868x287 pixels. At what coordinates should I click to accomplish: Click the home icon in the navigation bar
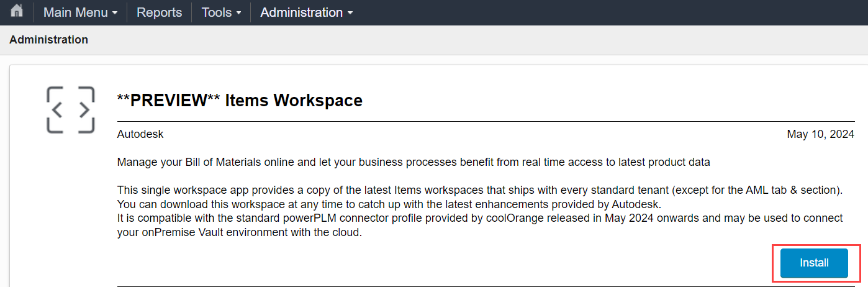(17, 12)
